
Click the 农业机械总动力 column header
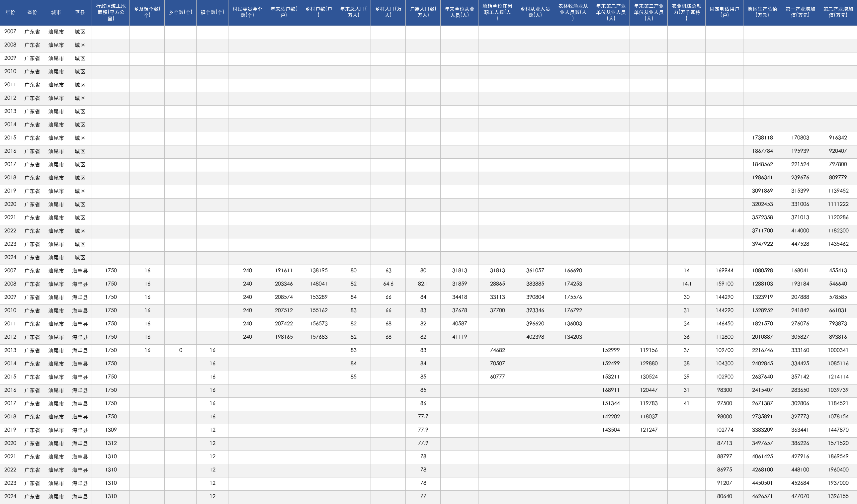click(x=687, y=13)
